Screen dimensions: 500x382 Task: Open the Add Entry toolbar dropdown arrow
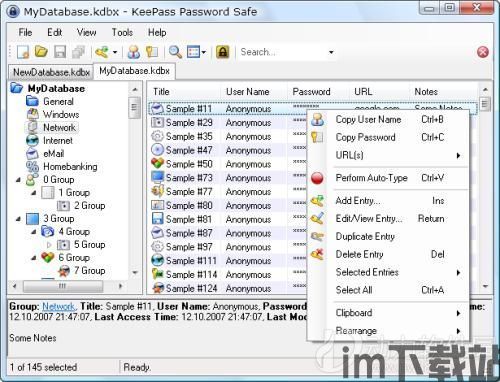pyautogui.click(x=115, y=52)
